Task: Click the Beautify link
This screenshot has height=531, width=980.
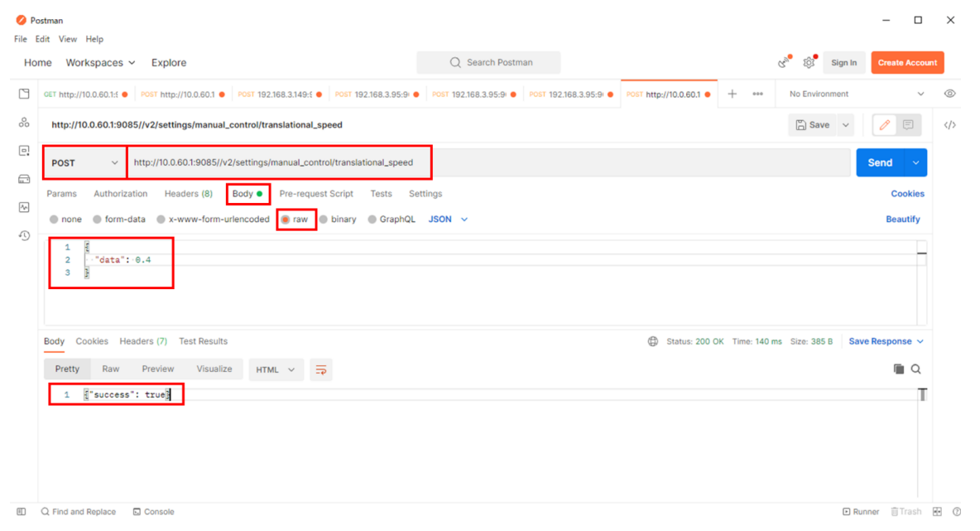Action: coord(902,220)
